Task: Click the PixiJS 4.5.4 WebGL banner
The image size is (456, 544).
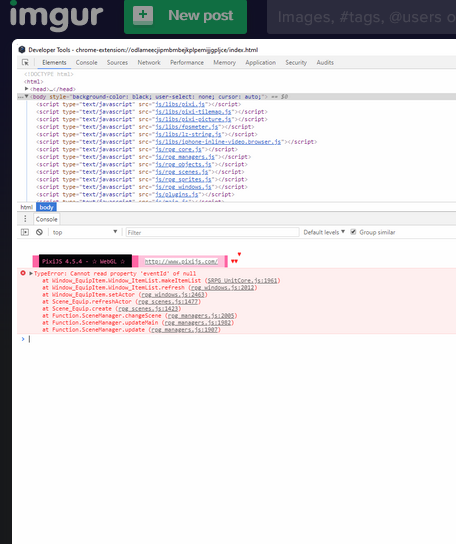Action: 85,261
